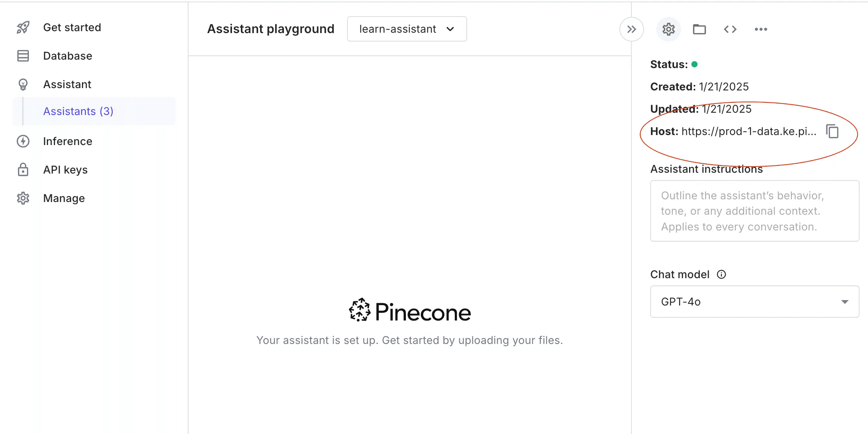Click inside the Assistant instructions field
Viewport: 868px width, 434px height.
754,211
